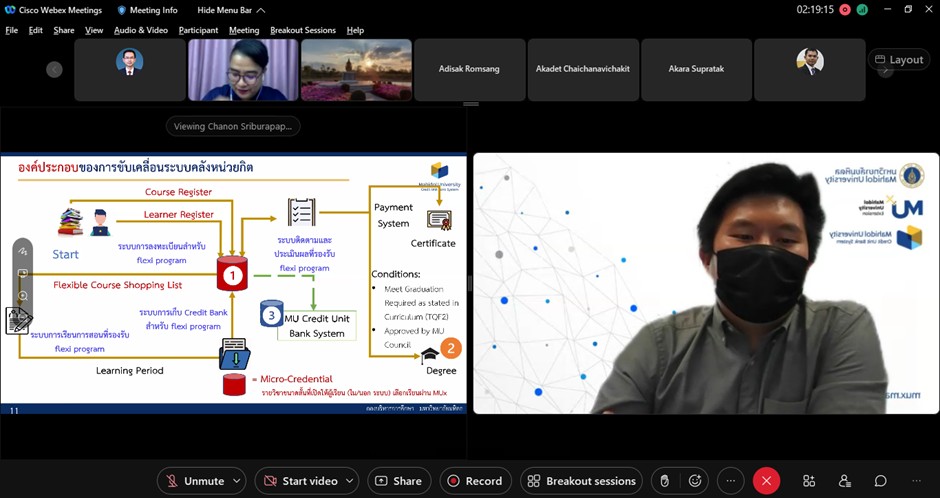
Task: Start recording with Record button
Action: pyautogui.click(x=476, y=481)
